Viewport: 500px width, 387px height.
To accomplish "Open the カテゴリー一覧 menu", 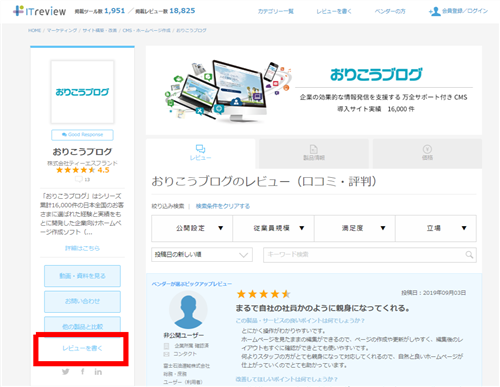I will click(276, 11).
